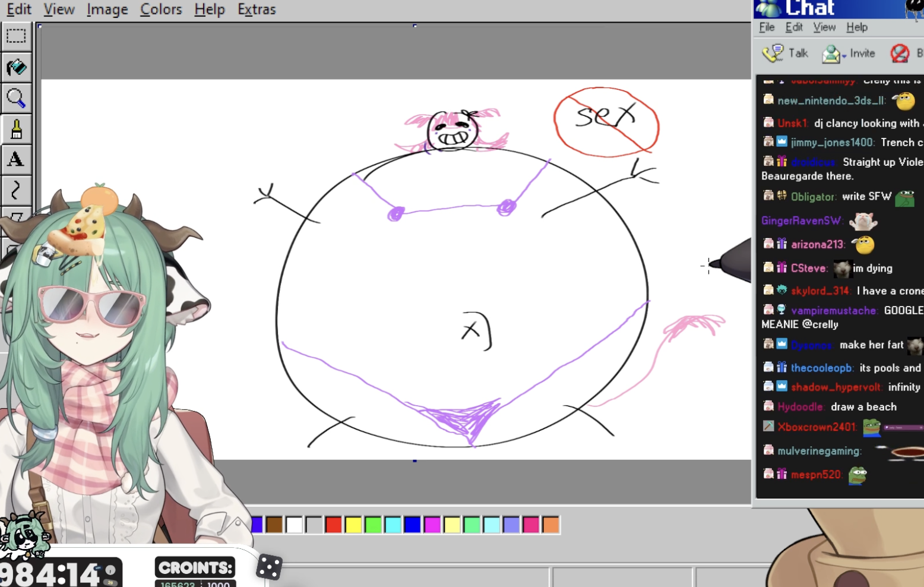Pick the bright yellow color swatch
The width and height of the screenshot is (924, 587).
[x=353, y=525]
